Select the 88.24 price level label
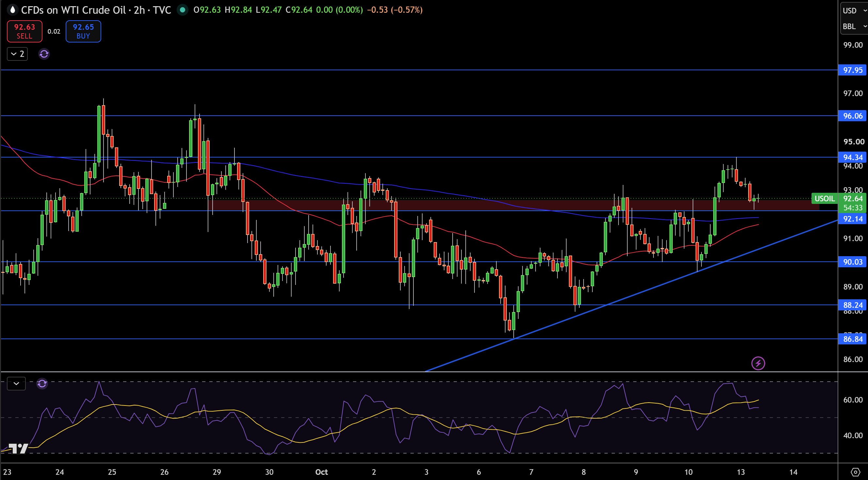This screenshot has height=480, width=868. pos(853,305)
